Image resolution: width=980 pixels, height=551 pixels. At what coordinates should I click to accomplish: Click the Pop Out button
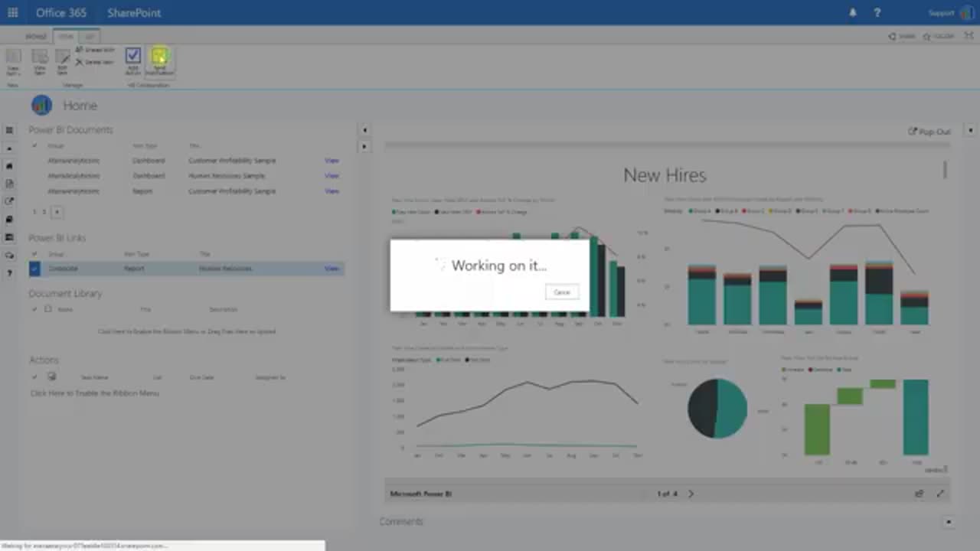929,132
